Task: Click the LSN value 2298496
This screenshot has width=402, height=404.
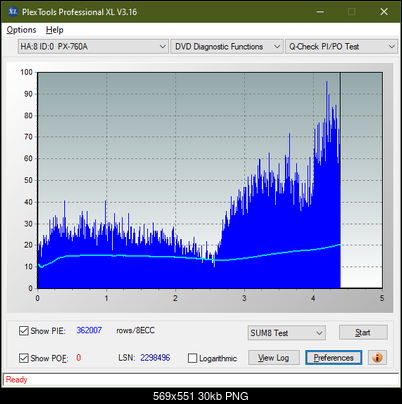Action: point(155,358)
